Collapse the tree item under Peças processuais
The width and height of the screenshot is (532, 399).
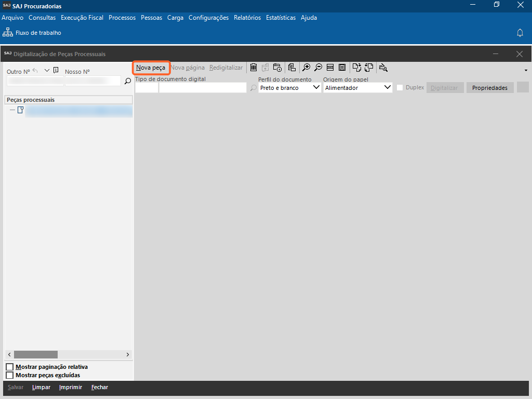point(12,110)
